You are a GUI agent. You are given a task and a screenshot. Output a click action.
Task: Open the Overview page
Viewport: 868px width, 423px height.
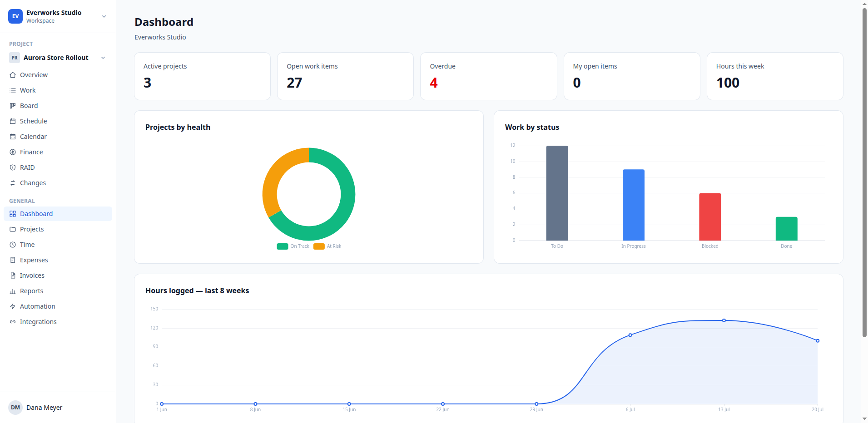click(x=58, y=75)
